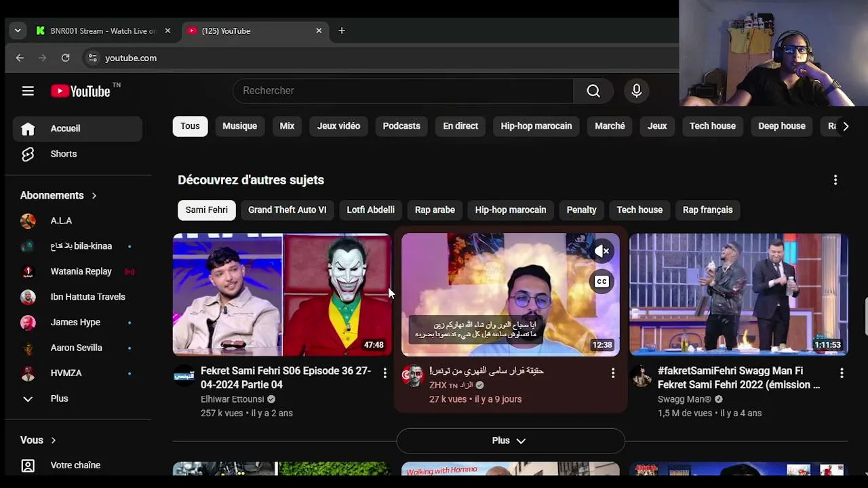
Task: Click Swagg Man channel avatar
Action: tap(641, 375)
